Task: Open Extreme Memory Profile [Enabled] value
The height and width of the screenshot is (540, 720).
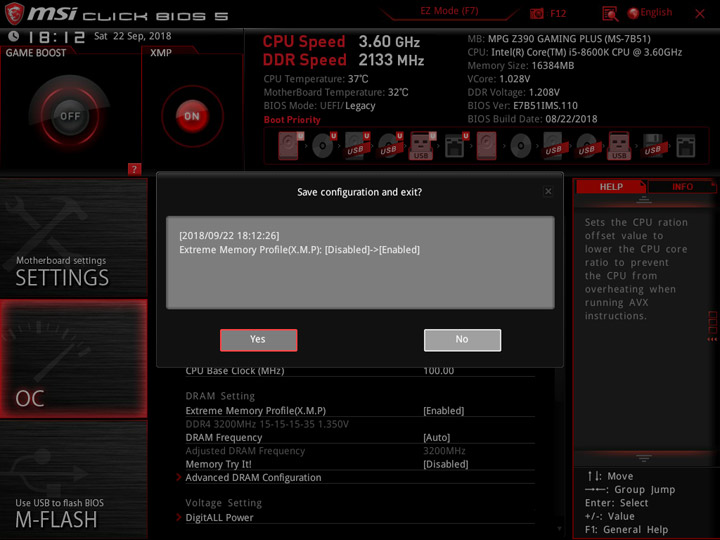Action: point(444,411)
